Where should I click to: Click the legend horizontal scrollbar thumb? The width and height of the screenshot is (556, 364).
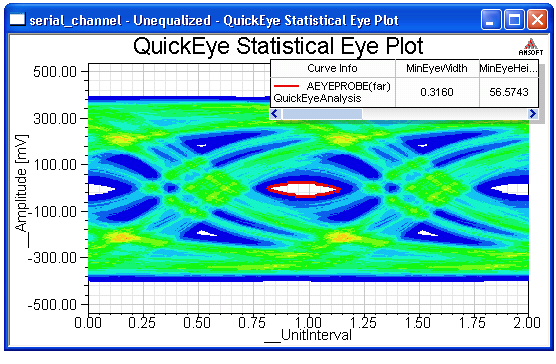[x=322, y=114]
